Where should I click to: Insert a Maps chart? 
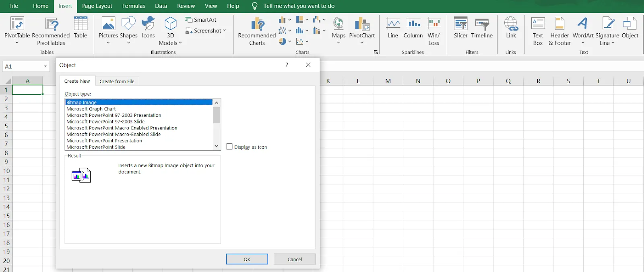tap(339, 30)
